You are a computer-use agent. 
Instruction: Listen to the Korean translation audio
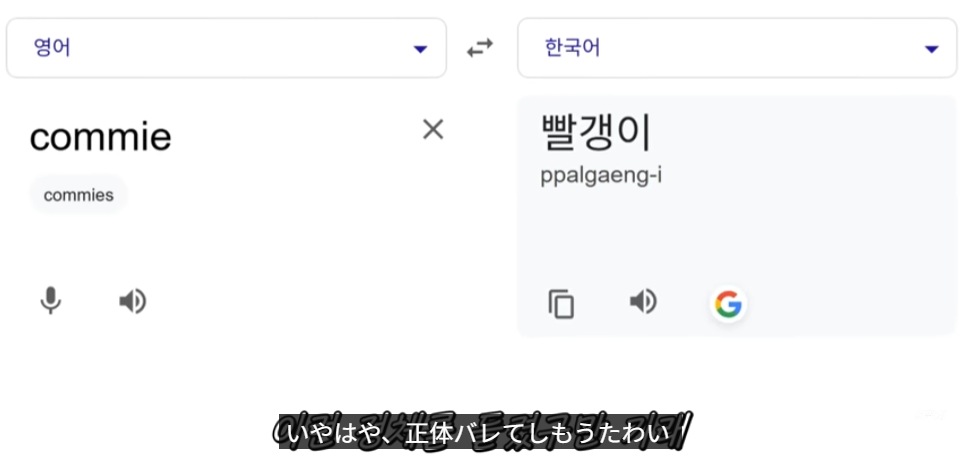(x=643, y=301)
